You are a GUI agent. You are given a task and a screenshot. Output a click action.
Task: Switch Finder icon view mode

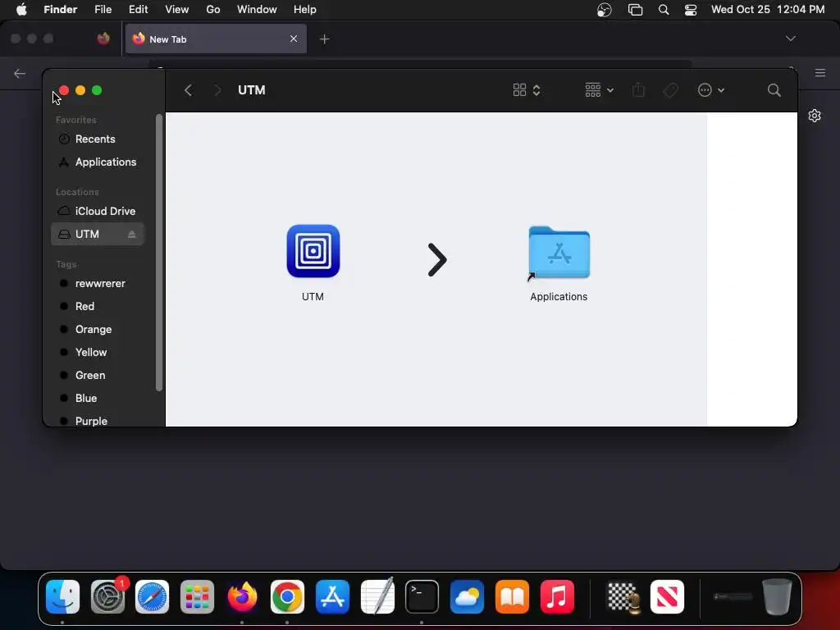pos(527,90)
